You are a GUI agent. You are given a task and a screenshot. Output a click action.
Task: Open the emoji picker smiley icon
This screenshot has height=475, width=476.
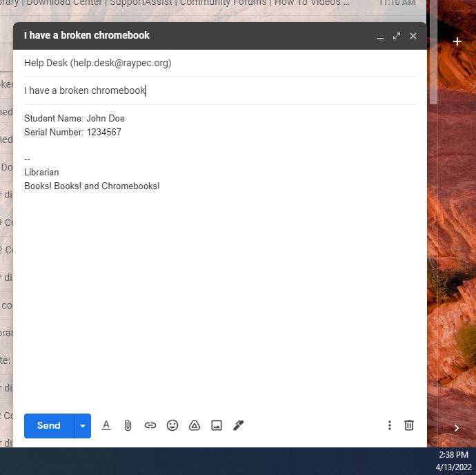172,425
